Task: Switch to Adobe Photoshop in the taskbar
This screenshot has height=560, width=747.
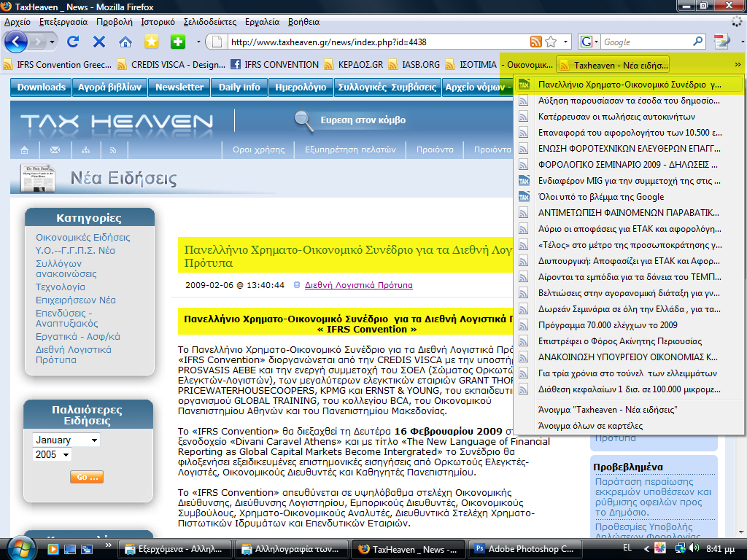Action: 519,549
